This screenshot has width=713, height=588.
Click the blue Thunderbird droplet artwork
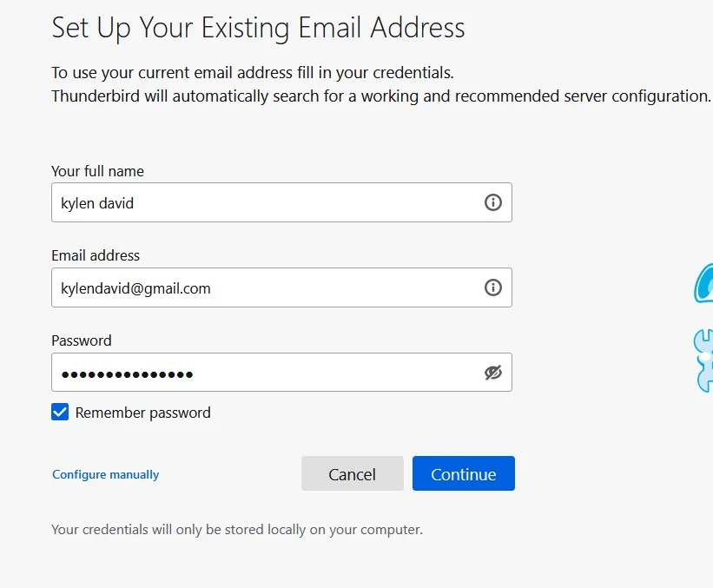click(705, 283)
